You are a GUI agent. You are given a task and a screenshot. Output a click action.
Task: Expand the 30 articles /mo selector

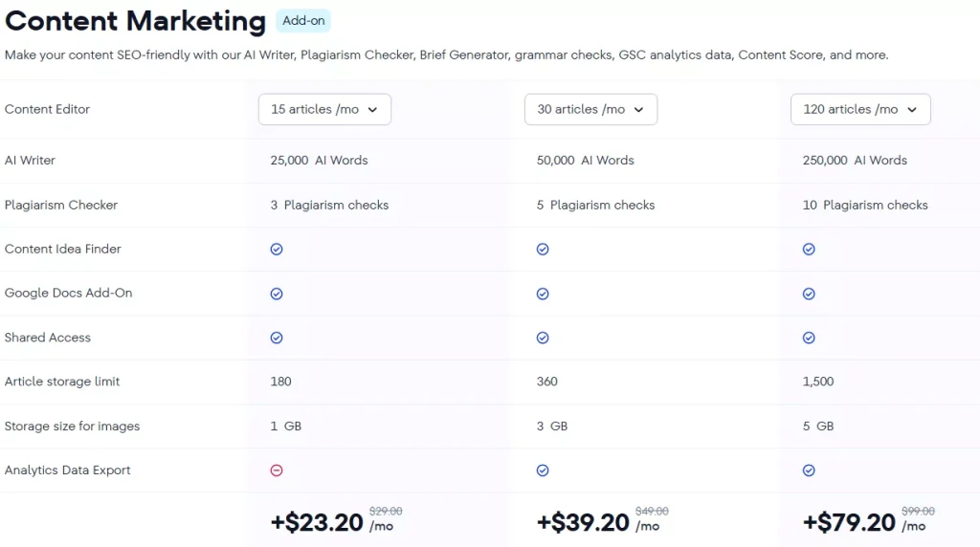(590, 109)
